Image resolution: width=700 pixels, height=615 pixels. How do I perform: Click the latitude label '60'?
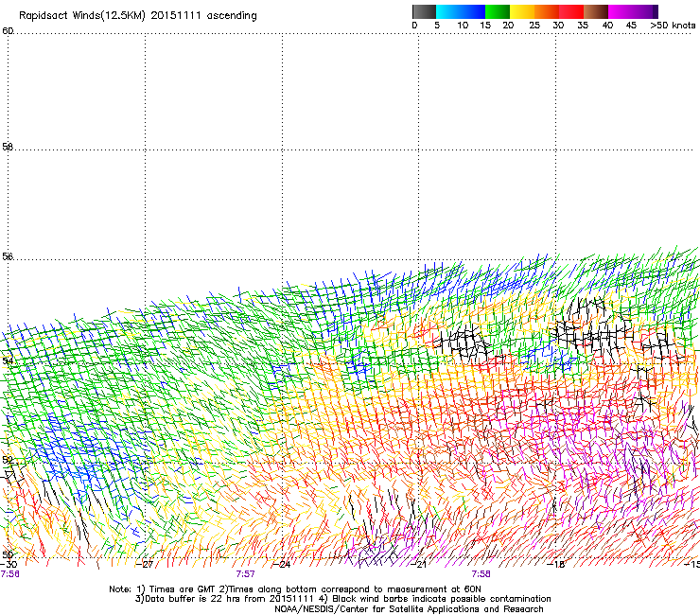[8, 31]
